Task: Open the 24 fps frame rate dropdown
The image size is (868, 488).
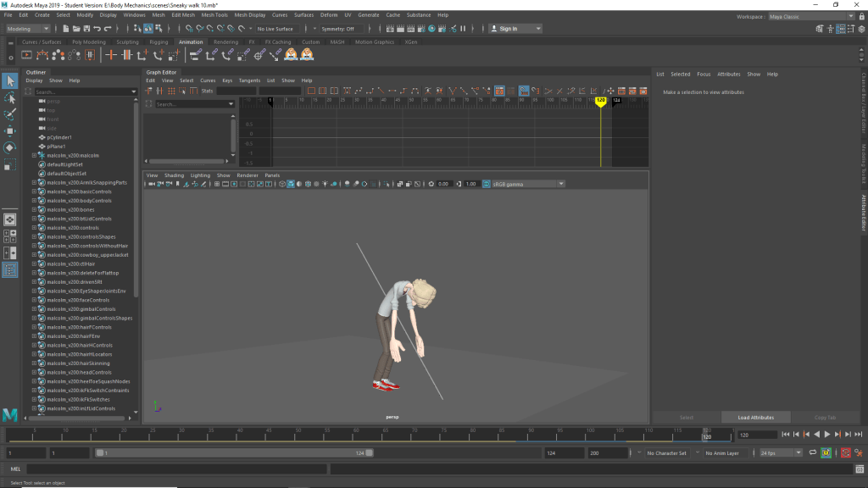Action: coord(780,453)
